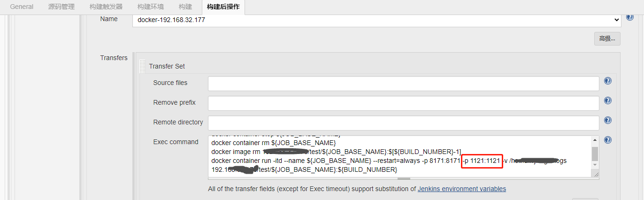This screenshot has height=200, width=644.
Task: Expand the docker-192.168.32.177 Name dropdown
Action: point(377,20)
